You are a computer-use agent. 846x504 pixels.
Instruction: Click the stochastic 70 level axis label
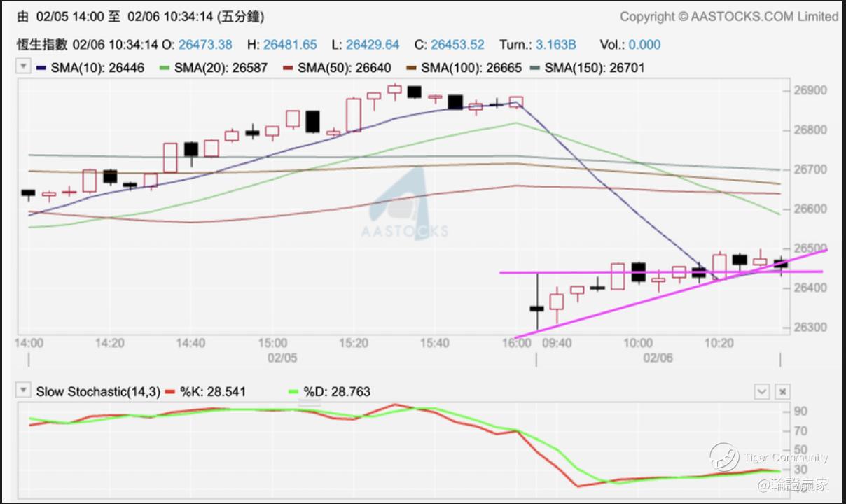[800, 431]
